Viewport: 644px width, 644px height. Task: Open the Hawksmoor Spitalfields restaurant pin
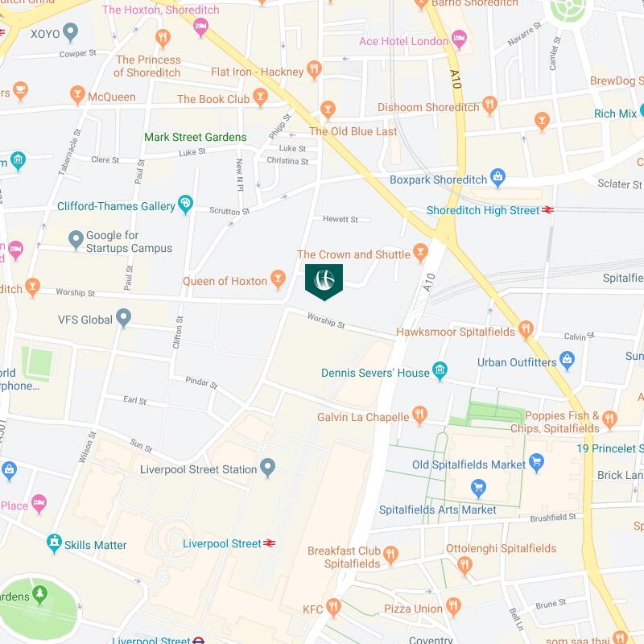tap(526, 330)
